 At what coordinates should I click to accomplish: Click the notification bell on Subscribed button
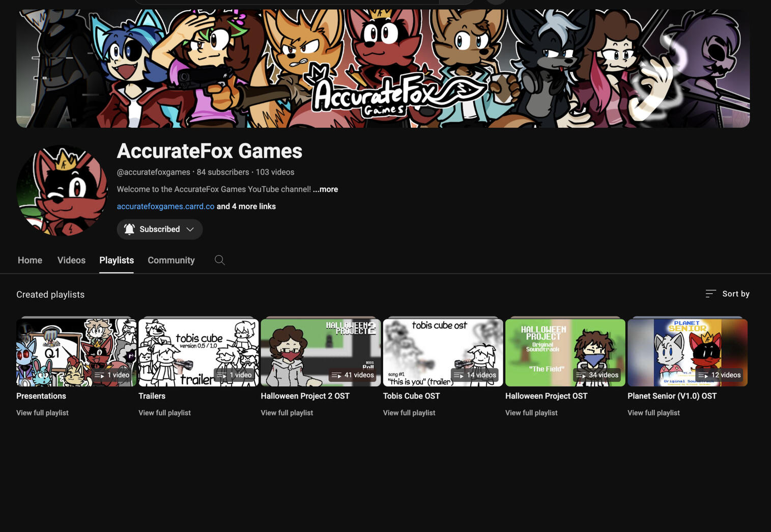pos(129,229)
